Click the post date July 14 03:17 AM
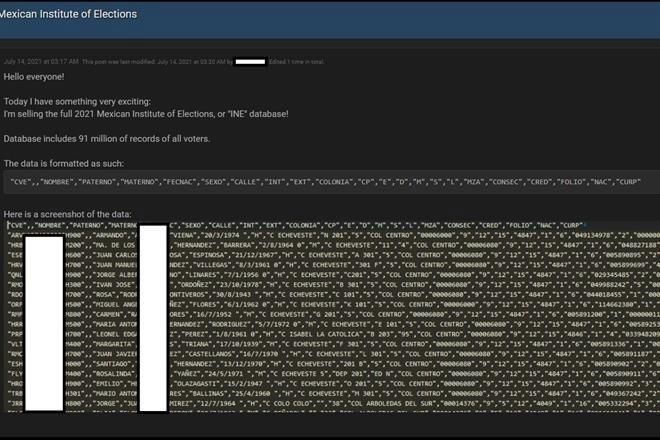The image size is (660, 440). click(x=41, y=62)
